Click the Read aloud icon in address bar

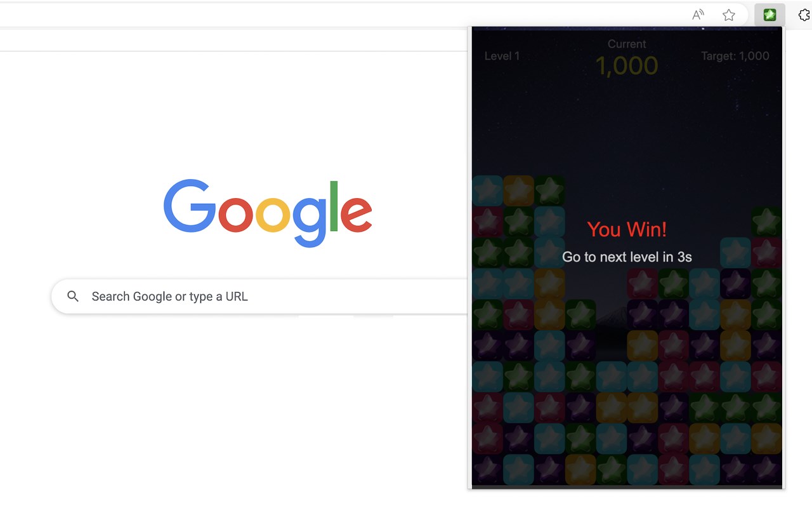pyautogui.click(x=698, y=15)
